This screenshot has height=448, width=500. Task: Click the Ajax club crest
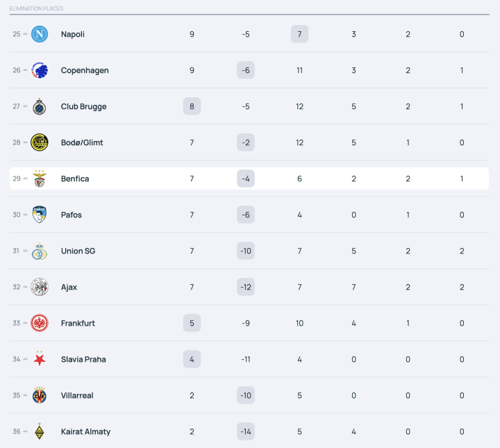point(40,287)
